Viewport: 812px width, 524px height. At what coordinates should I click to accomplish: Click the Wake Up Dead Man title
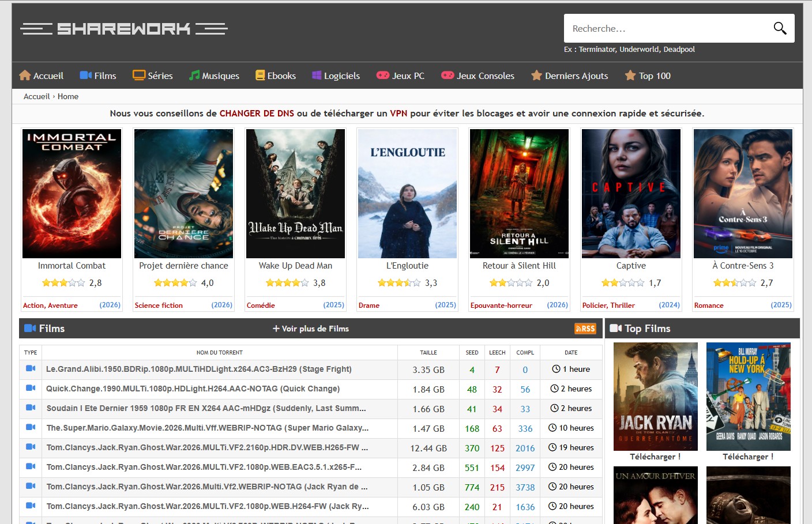(295, 266)
